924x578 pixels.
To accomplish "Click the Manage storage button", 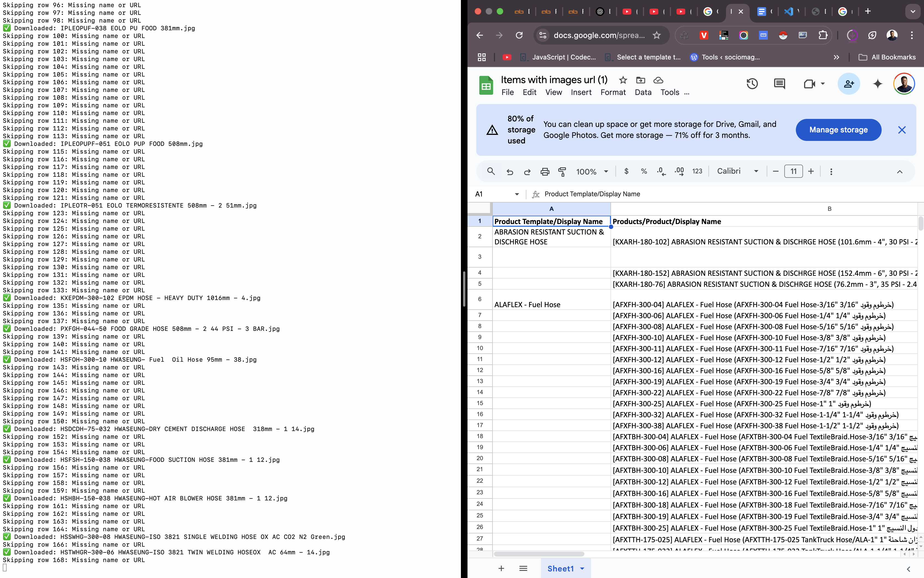I will click(838, 130).
